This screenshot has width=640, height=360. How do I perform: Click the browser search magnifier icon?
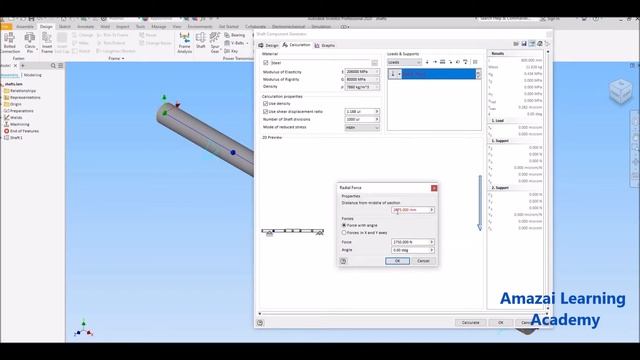coord(53,66)
